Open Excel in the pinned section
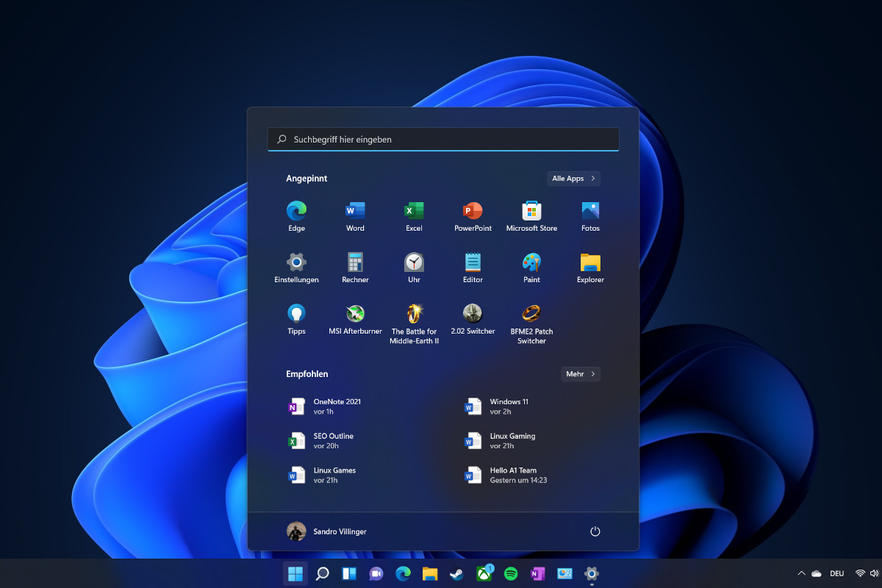The width and height of the screenshot is (882, 588). [414, 216]
